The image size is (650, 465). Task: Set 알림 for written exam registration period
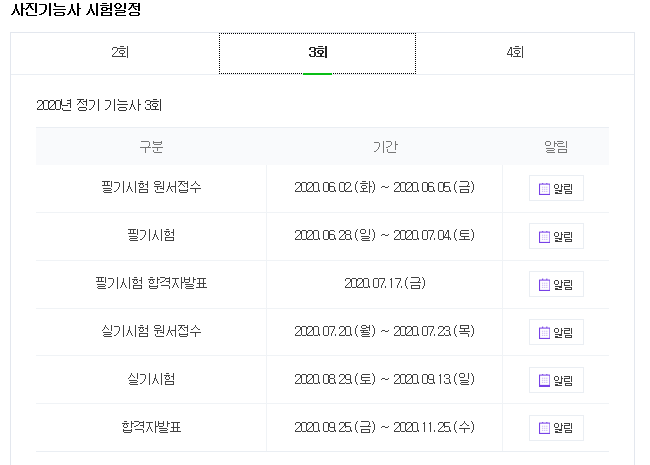click(x=556, y=188)
